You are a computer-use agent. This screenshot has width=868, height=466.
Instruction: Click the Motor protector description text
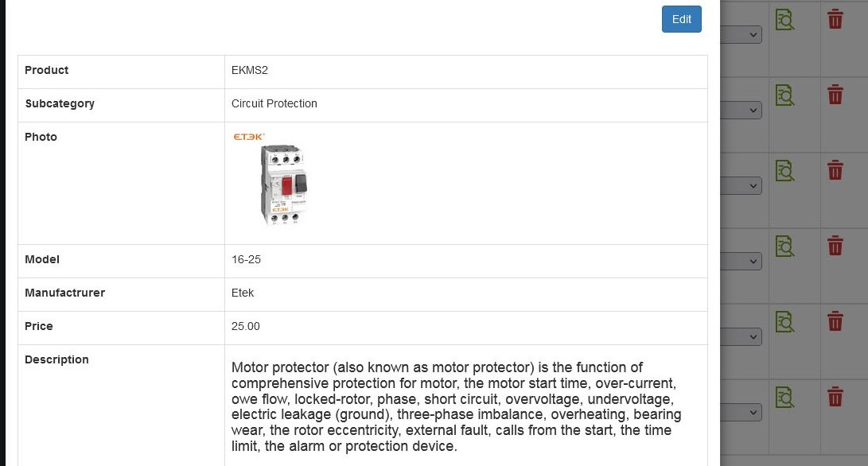click(456, 407)
